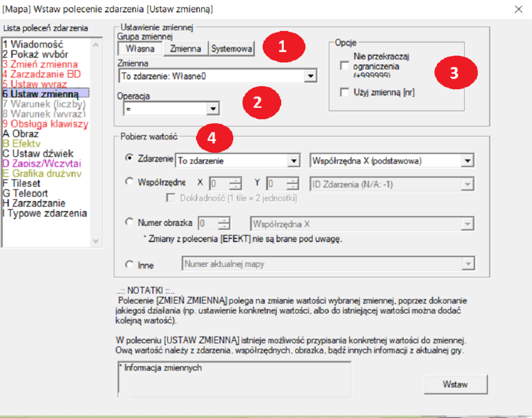This screenshot has height=418, width=532.
Task: Choose 'Numer obrazka' radio option
Action: coord(130,222)
